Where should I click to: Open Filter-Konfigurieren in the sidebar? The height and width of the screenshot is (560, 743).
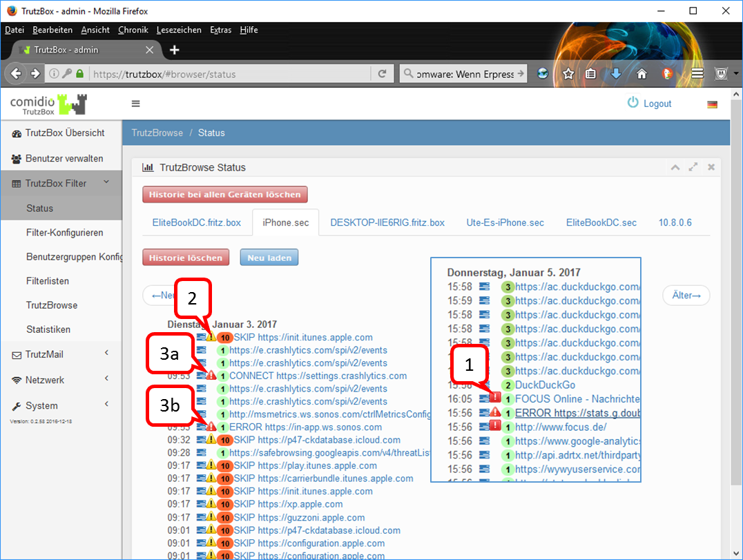64,233
